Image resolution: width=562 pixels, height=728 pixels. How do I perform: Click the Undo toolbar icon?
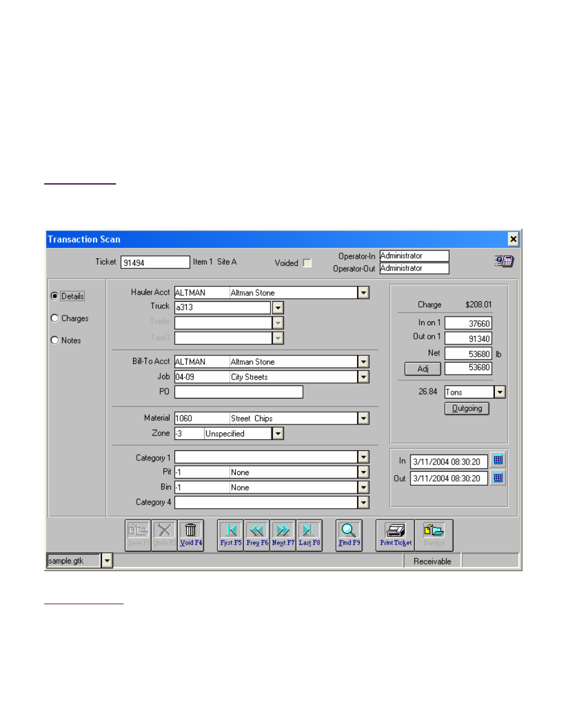[164, 535]
